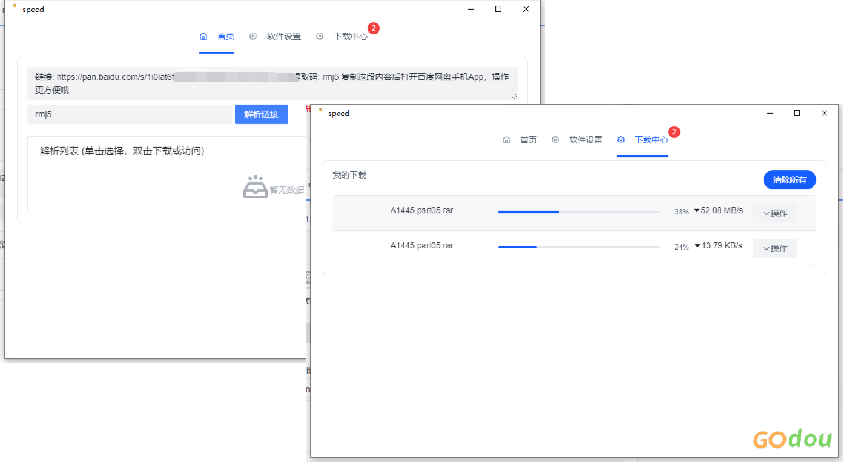Click settings gear icon in front window's tab bar
Image resolution: width=843 pixels, height=462 pixels.
click(x=555, y=140)
